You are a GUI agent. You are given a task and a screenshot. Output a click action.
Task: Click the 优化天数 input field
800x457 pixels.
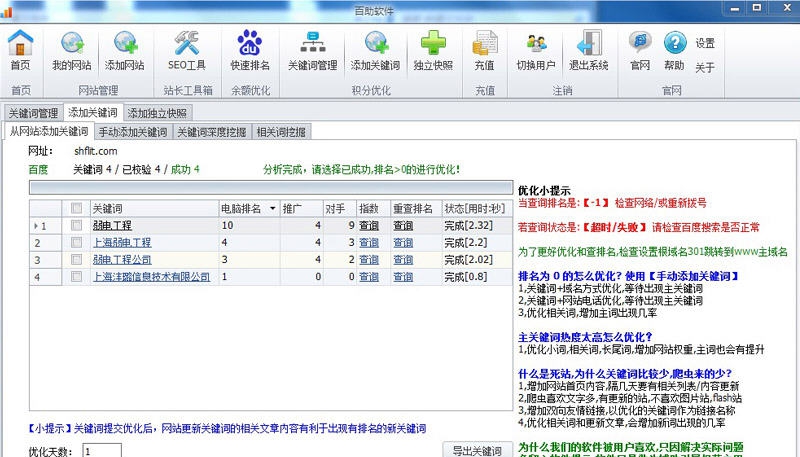(100, 451)
